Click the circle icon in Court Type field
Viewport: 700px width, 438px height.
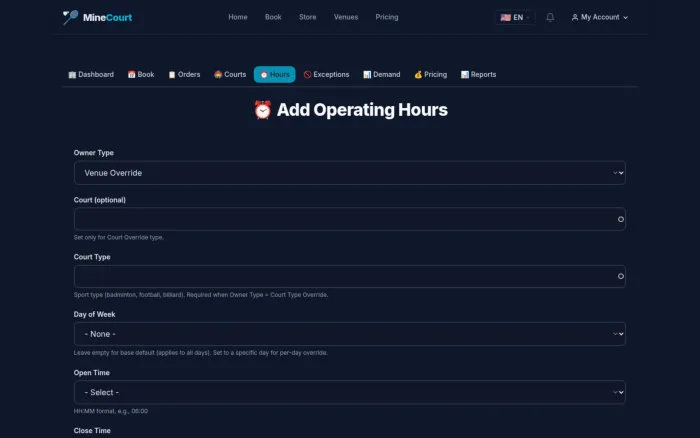(621, 276)
